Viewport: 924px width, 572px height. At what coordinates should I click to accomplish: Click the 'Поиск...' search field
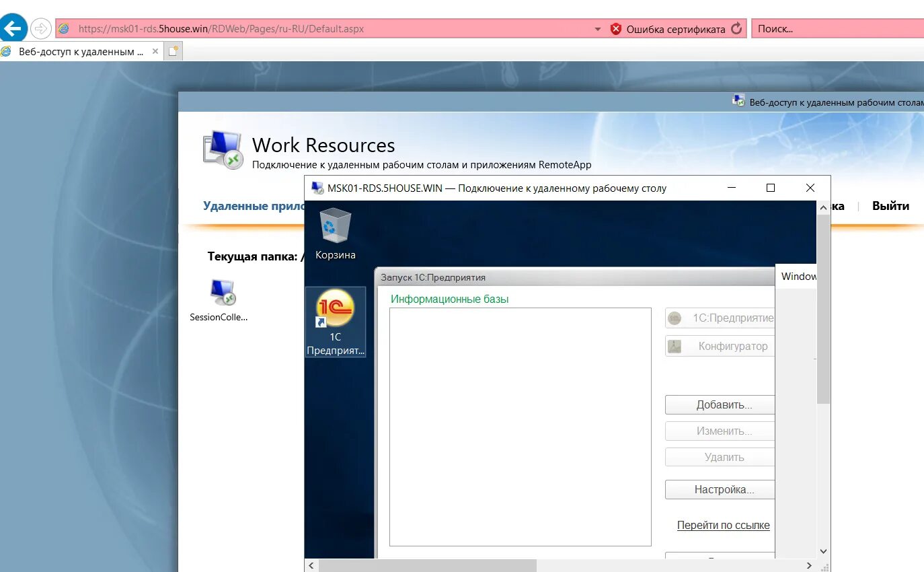tap(837, 29)
